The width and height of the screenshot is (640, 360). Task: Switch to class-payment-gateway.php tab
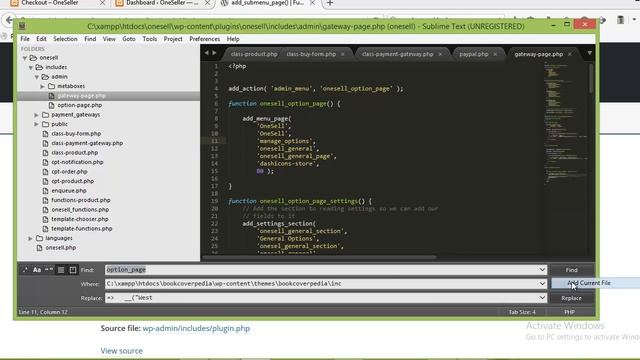pyautogui.click(x=398, y=54)
